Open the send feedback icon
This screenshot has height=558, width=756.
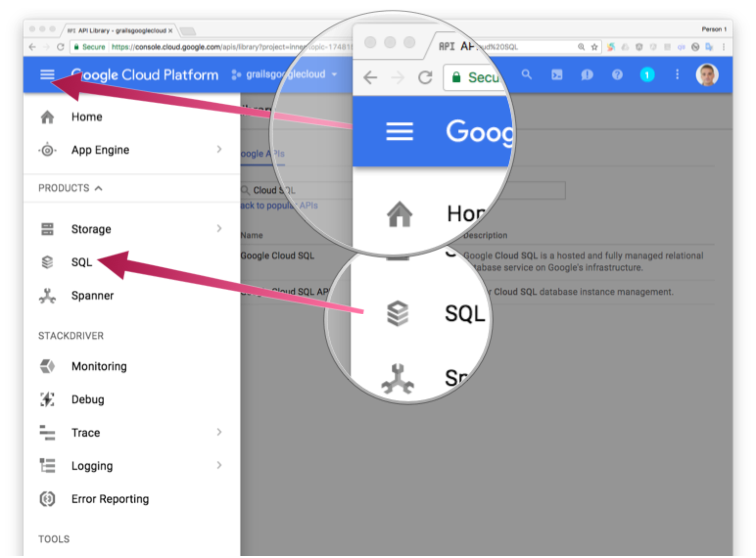587,74
